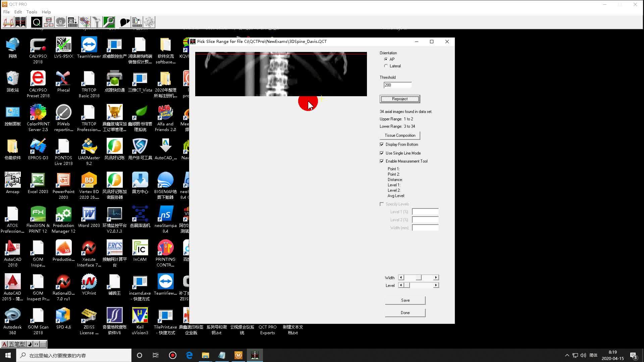This screenshot has height=362, width=644.
Task: Click the Width slider thumb
Action: pyautogui.click(x=419, y=278)
